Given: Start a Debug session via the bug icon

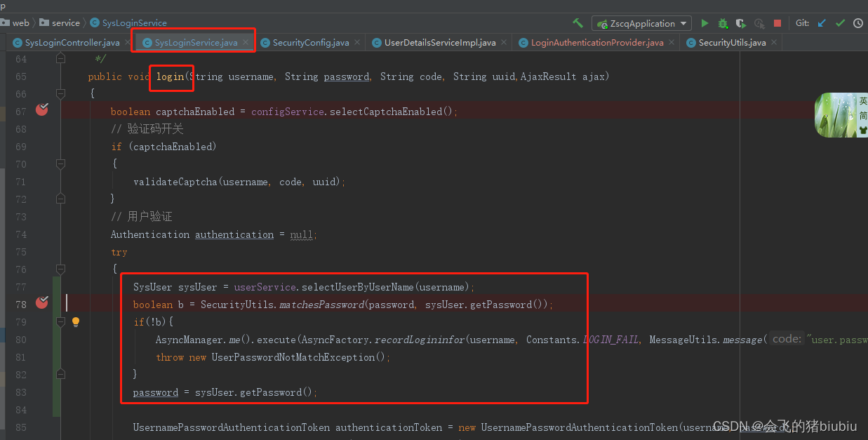Looking at the screenshot, I should pyautogui.click(x=722, y=22).
